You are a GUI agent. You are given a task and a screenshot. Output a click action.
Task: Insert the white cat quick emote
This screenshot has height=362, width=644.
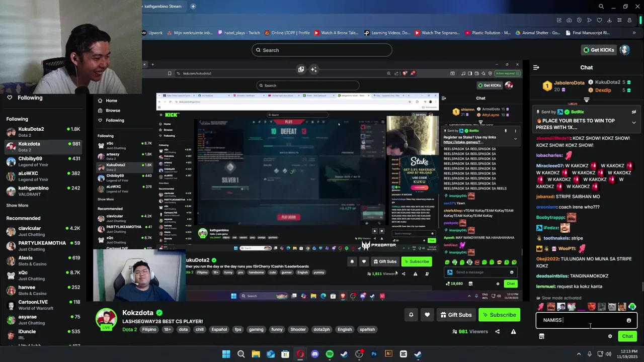point(612,307)
